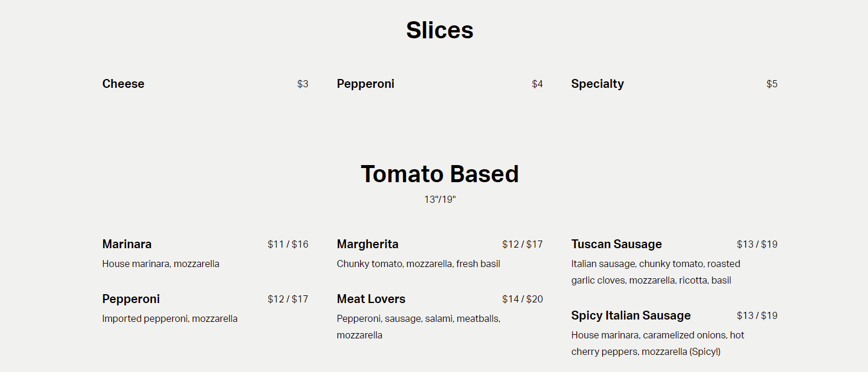
Task: Click the $11 / $16 Marinara price
Action: pyautogui.click(x=288, y=244)
